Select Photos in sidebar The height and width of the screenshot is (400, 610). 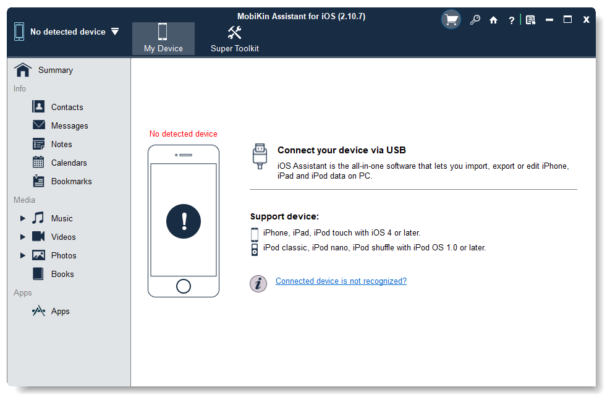click(63, 256)
